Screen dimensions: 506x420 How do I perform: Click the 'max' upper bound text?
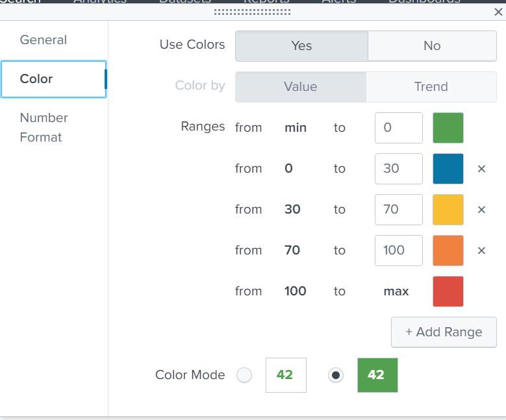pos(396,291)
